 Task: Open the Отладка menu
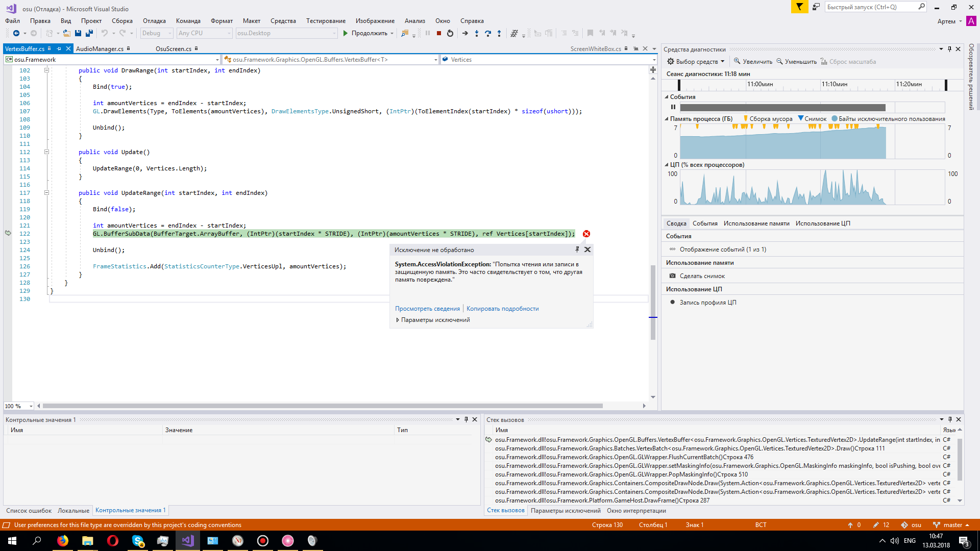(x=154, y=21)
